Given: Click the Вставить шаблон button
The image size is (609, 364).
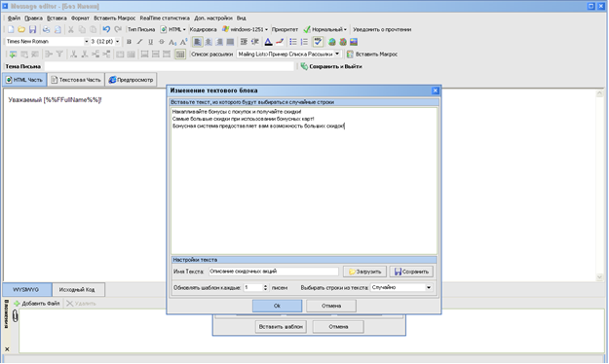Looking at the screenshot, I should pos(281,327).
